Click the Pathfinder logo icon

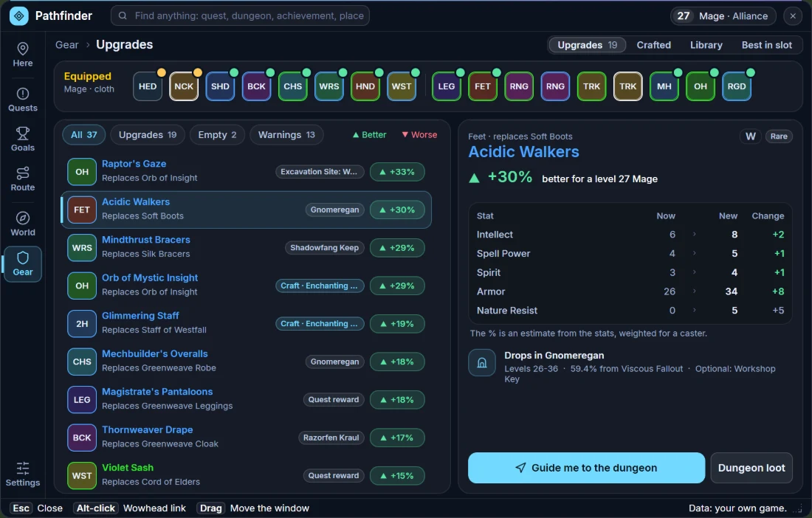pyautogui.click(x=19, y=16)
